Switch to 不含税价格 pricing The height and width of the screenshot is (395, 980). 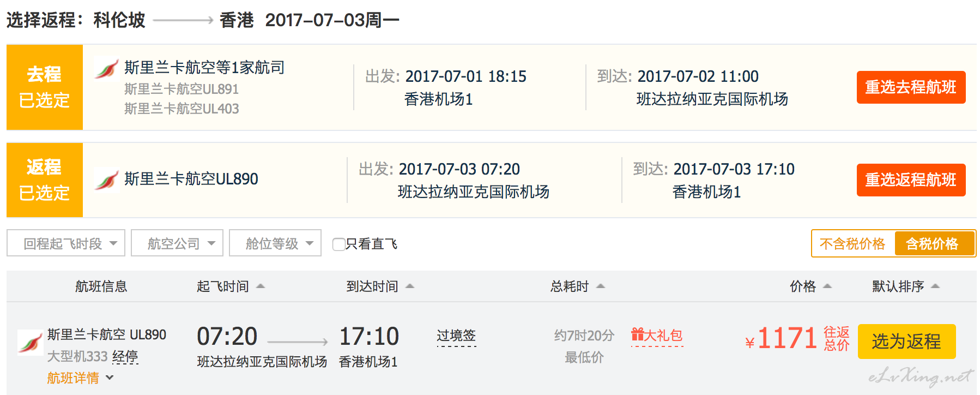pyautogui.click(x=852, y=244)
